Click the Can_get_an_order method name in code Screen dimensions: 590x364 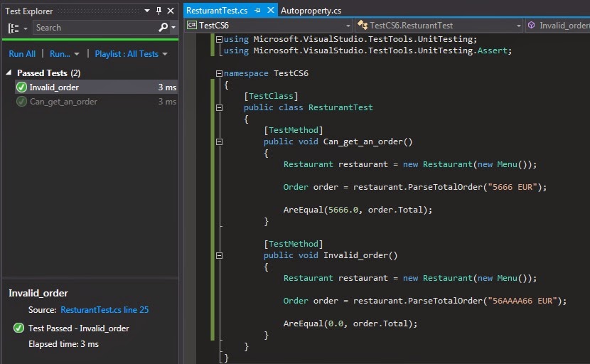[363, 141]
